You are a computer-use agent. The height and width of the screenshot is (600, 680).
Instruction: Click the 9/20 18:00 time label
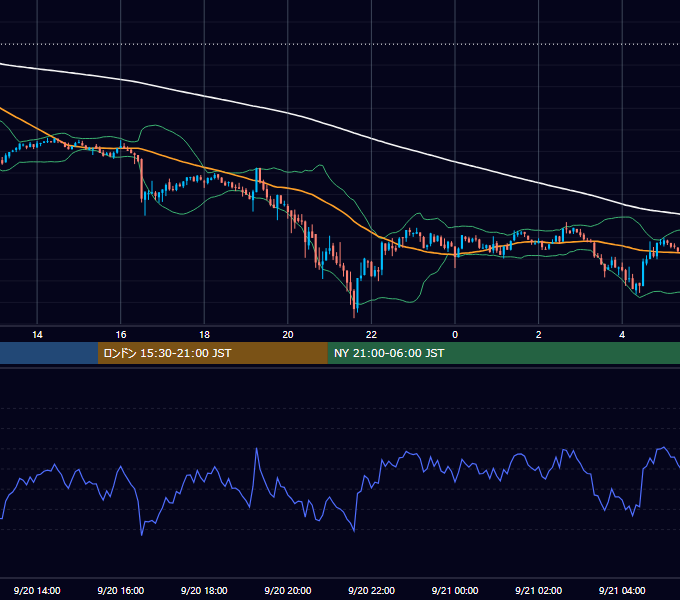(x=204, y=590)
